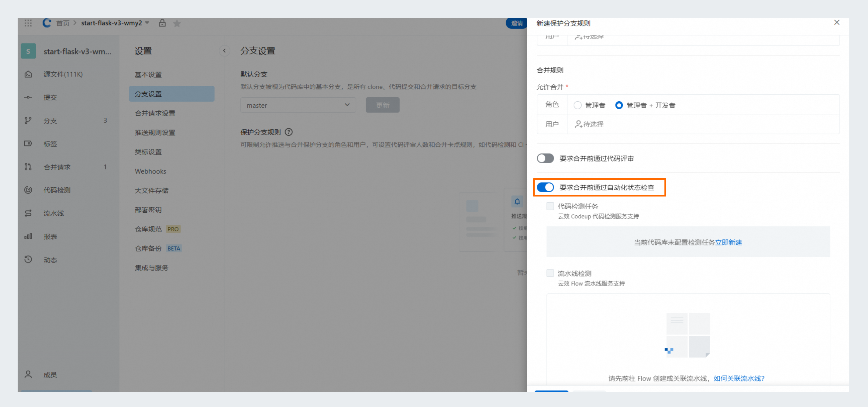Viewport: 868px width, 407px height.
Task: Click the commits icon in sidebar
Action: point(28,97)
